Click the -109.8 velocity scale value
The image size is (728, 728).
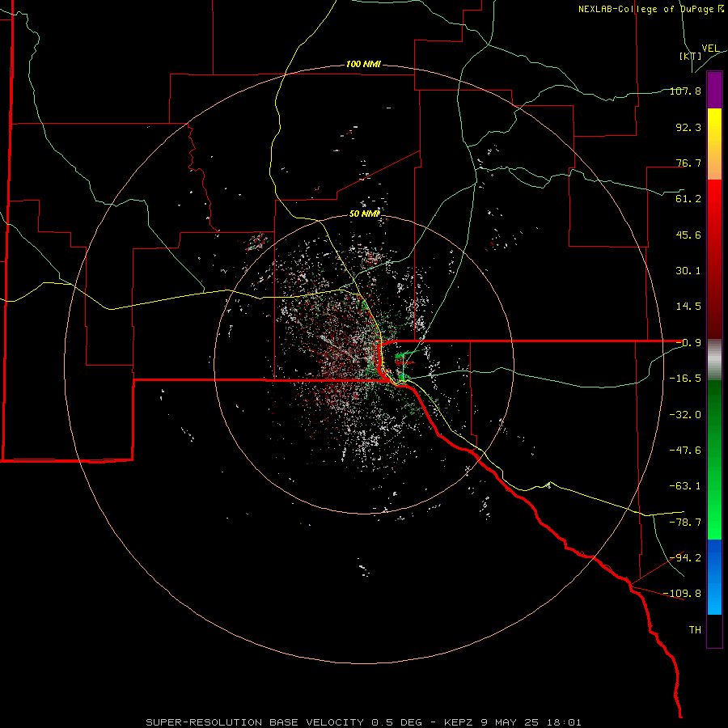682,594
